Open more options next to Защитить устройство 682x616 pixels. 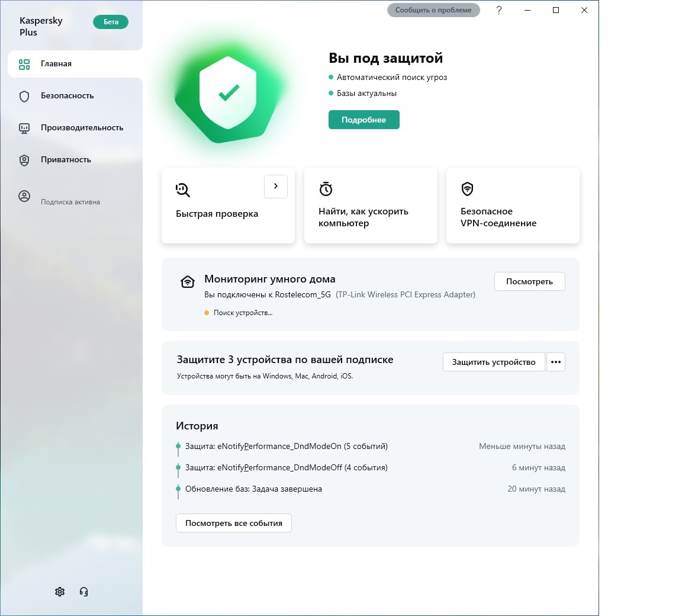(555, 362)
